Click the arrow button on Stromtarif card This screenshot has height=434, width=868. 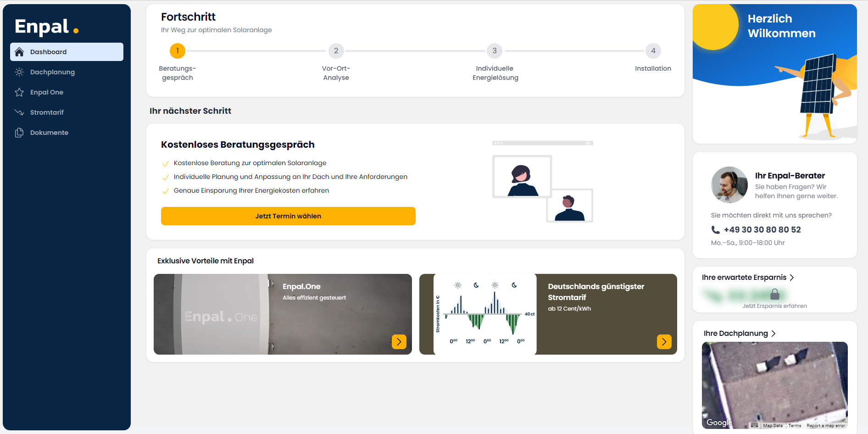(x=664, y=342)
